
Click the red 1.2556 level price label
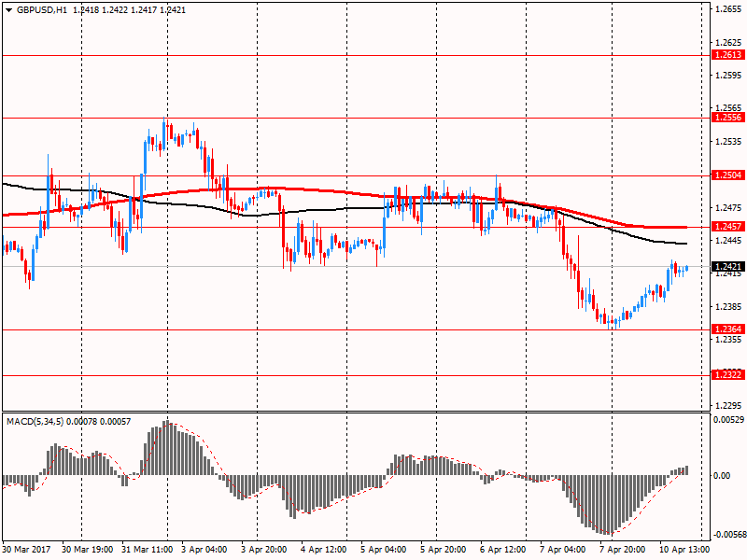pos(727,118)
